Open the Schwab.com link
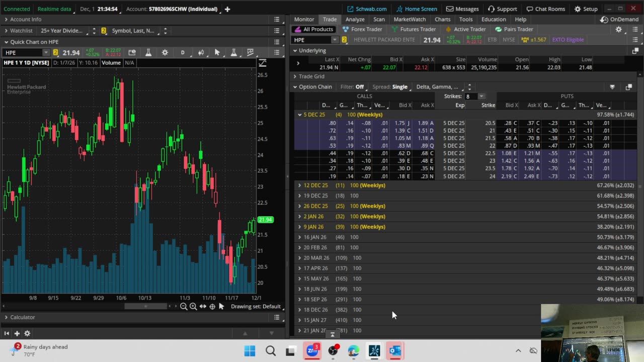Screen dimensions: 644x362 pyautogui.click(x=367, y=9)
